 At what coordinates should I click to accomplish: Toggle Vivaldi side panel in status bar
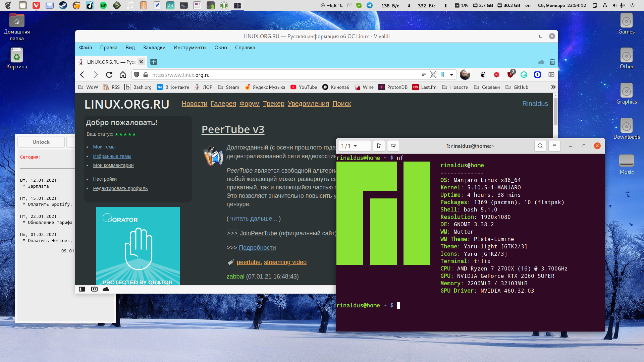(82, 289)
